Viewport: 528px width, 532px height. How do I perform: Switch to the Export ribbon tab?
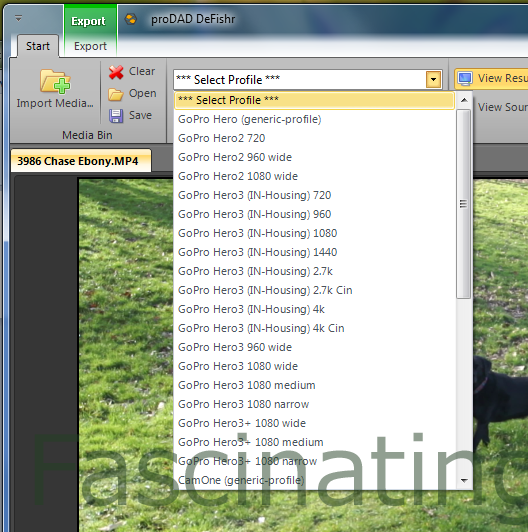(x=90, y=46)
